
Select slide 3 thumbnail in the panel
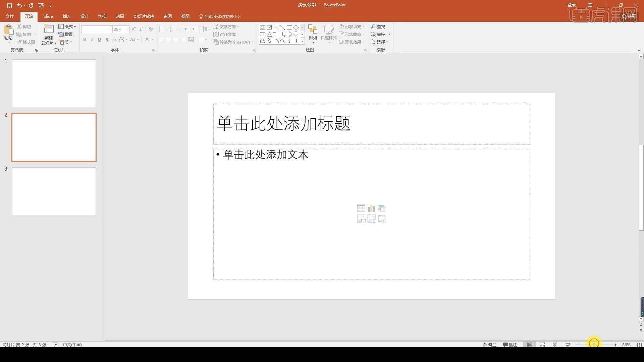(54, 191)
